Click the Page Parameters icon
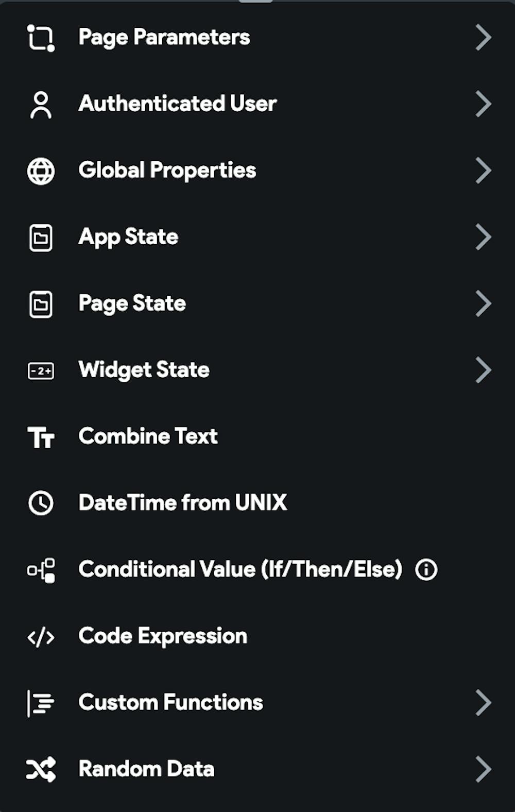The height and width of the screenshot is (812, 515). tap(41, 38)
